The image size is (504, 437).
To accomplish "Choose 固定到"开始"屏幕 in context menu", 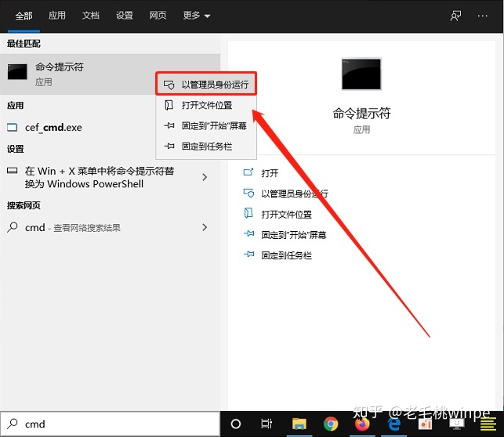I will click(206, 126).
